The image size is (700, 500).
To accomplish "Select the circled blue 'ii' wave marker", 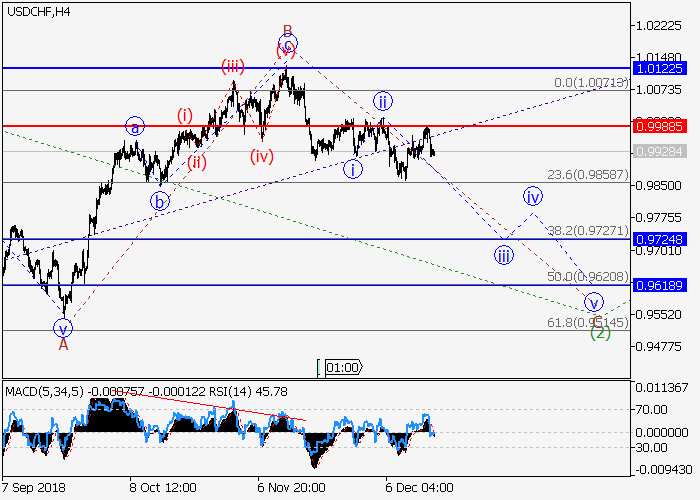I will (x=382, y=99).
